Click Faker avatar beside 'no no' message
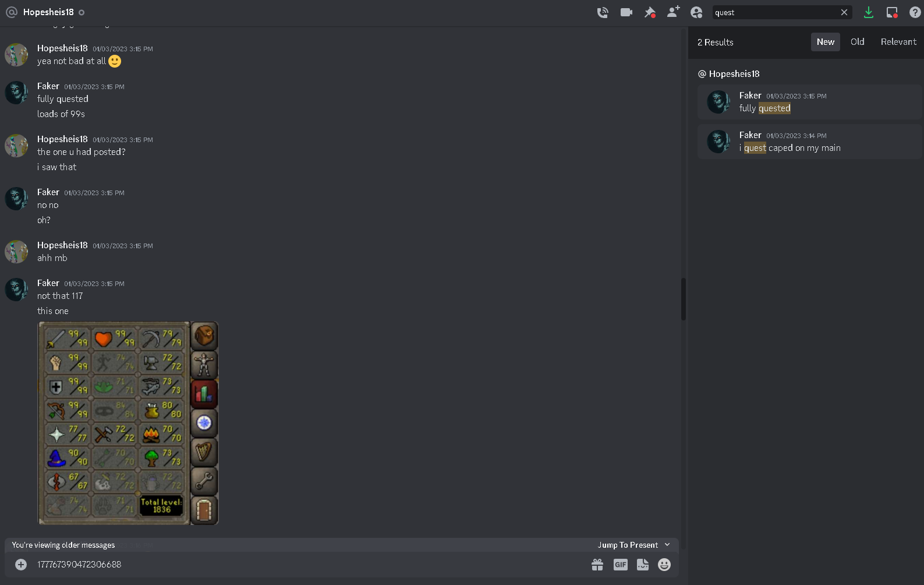Image resolution: width=924 pixels, height=585 pixels. pyautogui.click(x=16, y=199)
